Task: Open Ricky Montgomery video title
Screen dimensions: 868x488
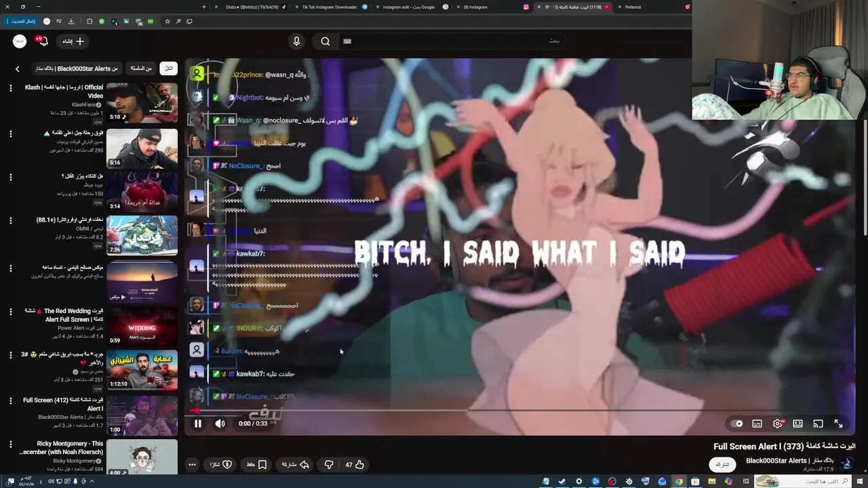Action: coord(61,448)
